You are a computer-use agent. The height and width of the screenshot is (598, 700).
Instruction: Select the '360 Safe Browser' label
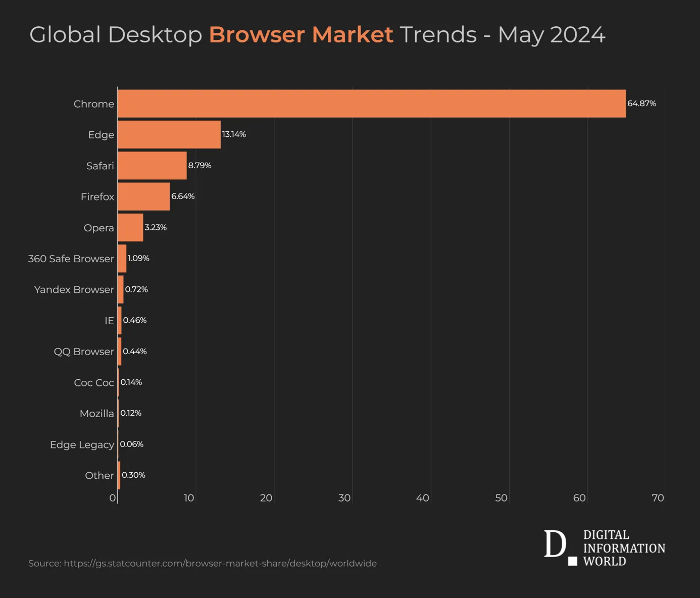[71, 259]
